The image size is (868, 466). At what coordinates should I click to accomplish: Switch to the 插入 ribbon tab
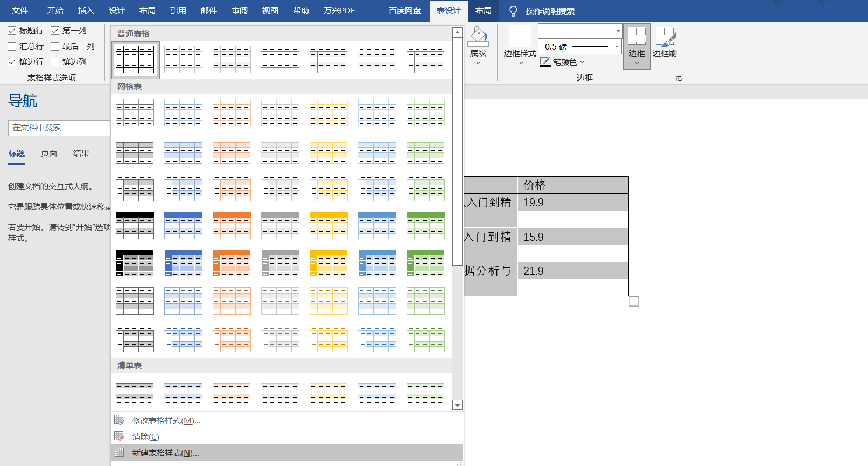coord(86,11)
